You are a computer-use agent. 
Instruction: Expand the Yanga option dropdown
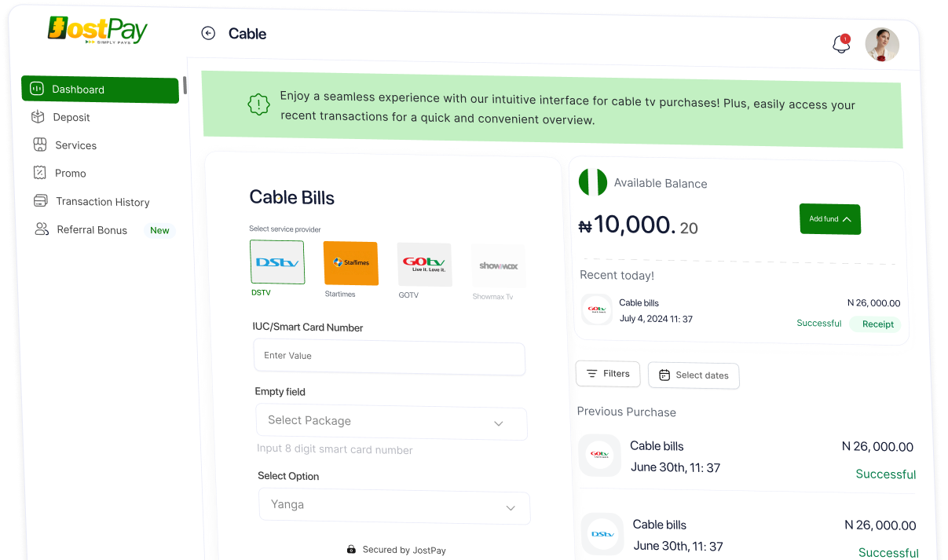click(x=394, y=506)
